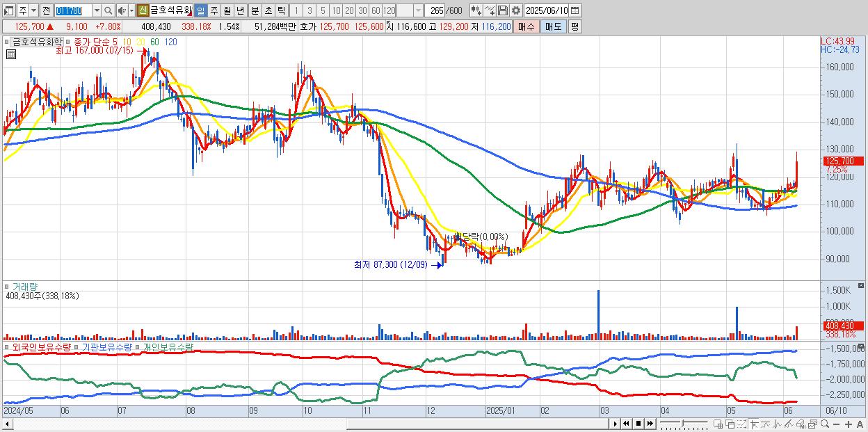Image resolution: width=868 pixels, height=432 pixels.
Task: Click the plus zoom-in icon
Action: click(849, 424)
